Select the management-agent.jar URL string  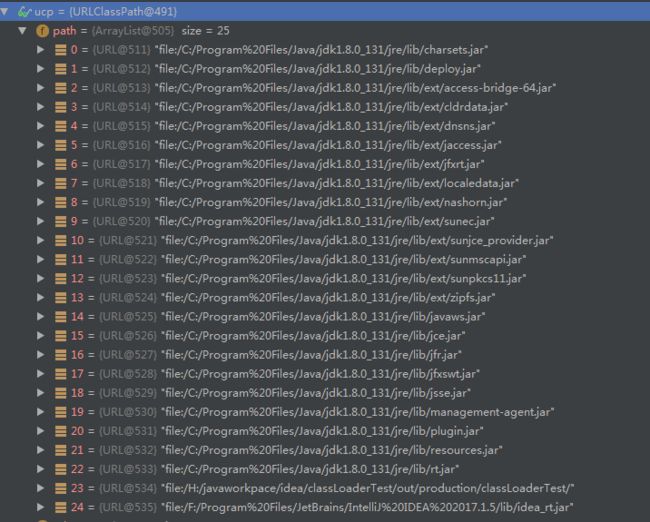[x=358, y=412]
